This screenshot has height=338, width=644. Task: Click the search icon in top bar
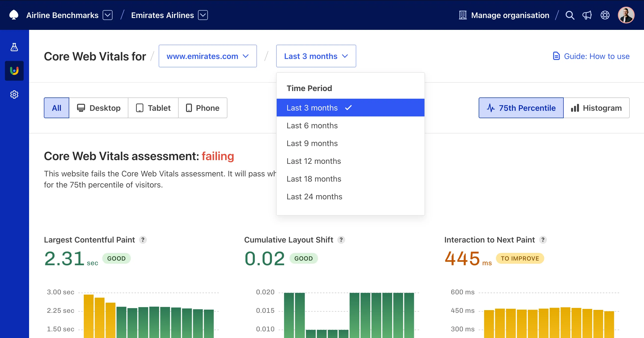click(x=570, y=15)
